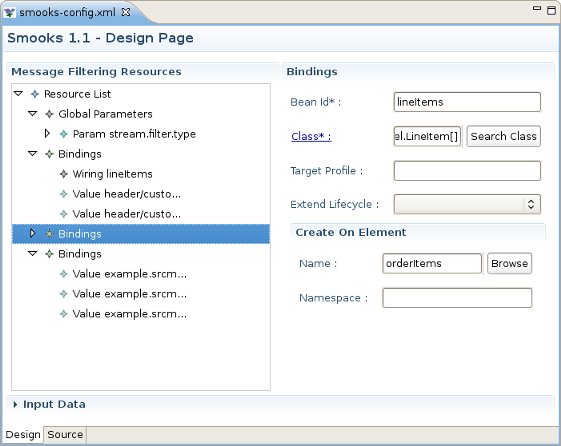This screenshot has height=446, width=561.
Task: Select the Design tab
Action: 23,435
